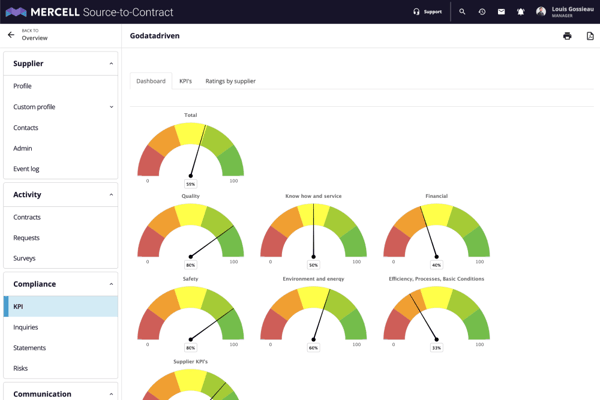Click the back arrow to Overview
Screen dimensions: 600x400
pos(11,35)
